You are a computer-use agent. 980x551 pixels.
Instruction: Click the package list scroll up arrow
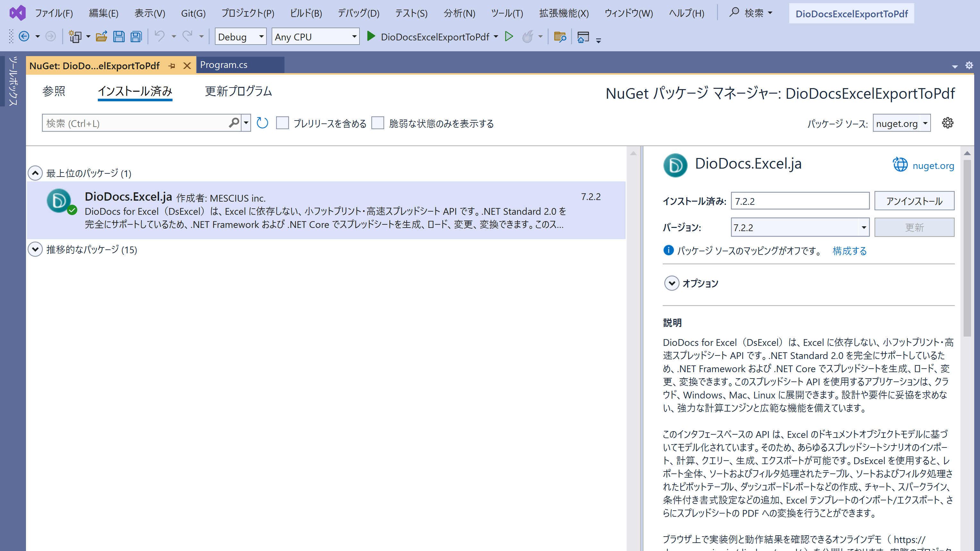pyautogui.click(x=633, y=153)
